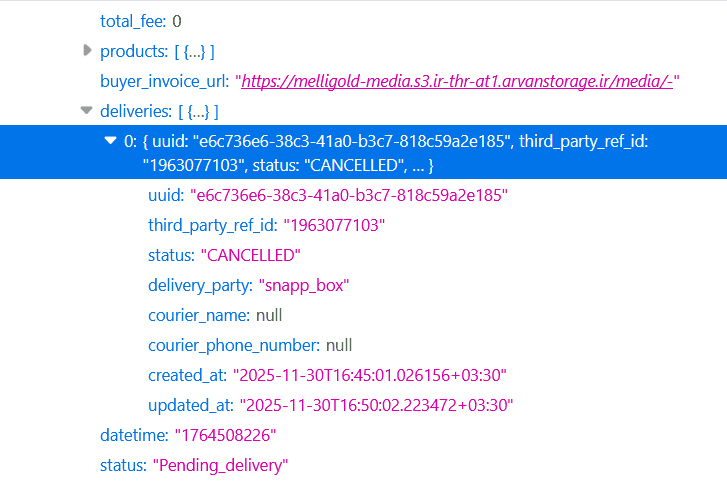
Task: Select the datetime "1764508226" value
Action: click(x=225, y=435)
